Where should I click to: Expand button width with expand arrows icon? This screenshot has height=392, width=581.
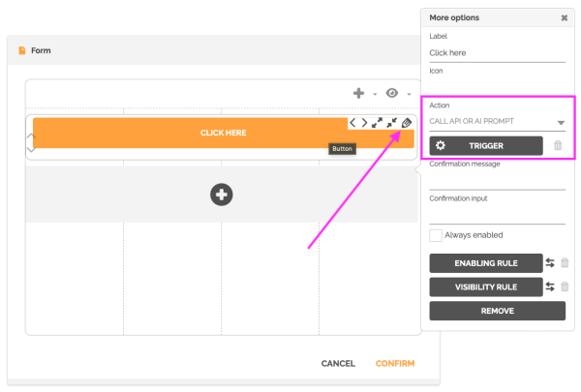coord(378,123)
